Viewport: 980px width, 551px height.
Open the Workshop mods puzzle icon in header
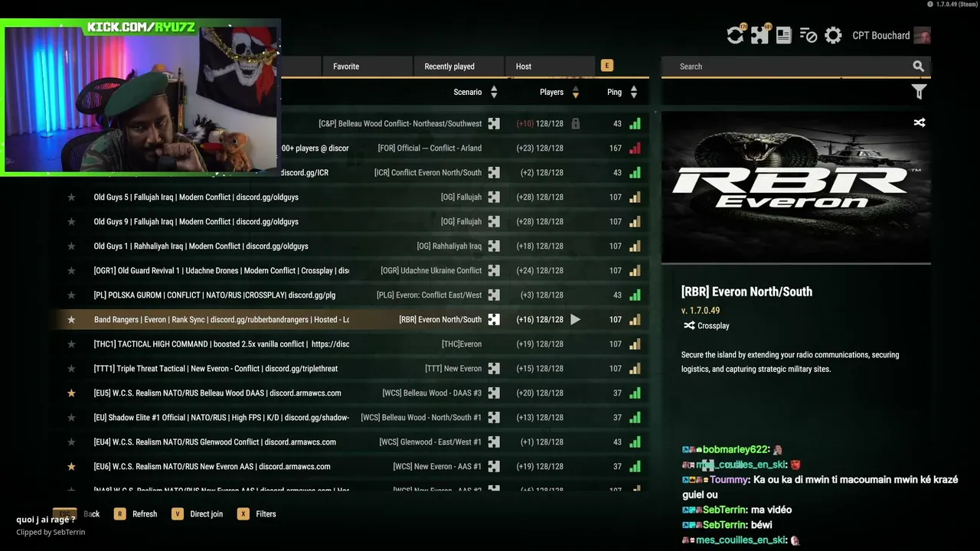759,35
